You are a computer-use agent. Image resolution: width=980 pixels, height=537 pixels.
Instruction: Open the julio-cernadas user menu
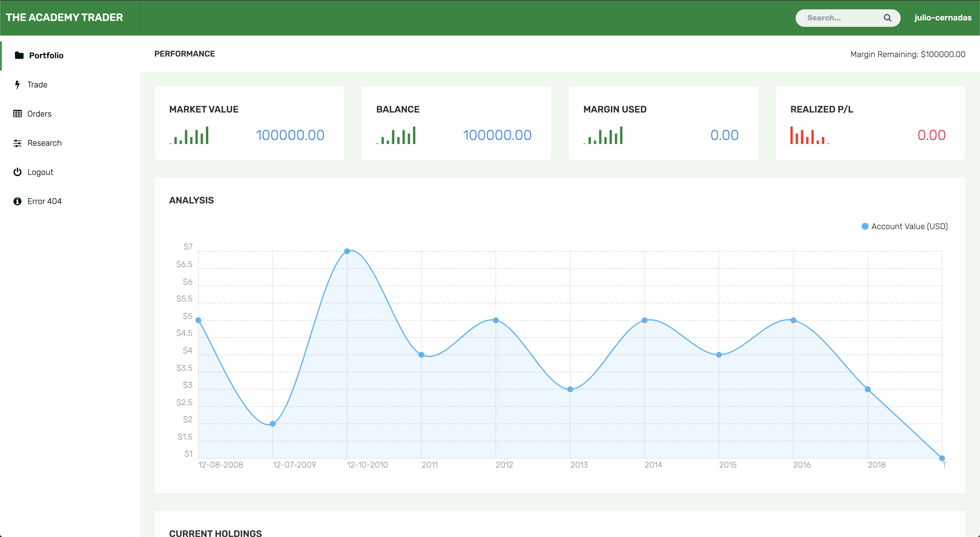[942, 18]
